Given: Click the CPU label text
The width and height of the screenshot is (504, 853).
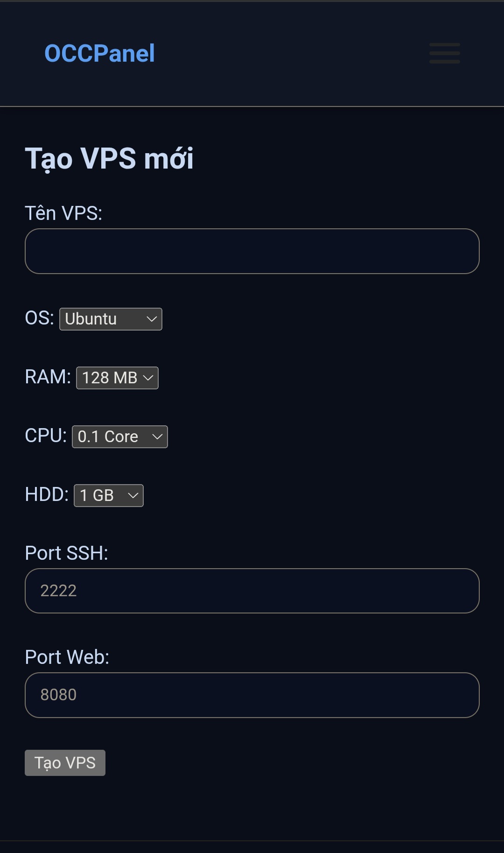Looking at the screenshot, I should (x=46, y=436).
